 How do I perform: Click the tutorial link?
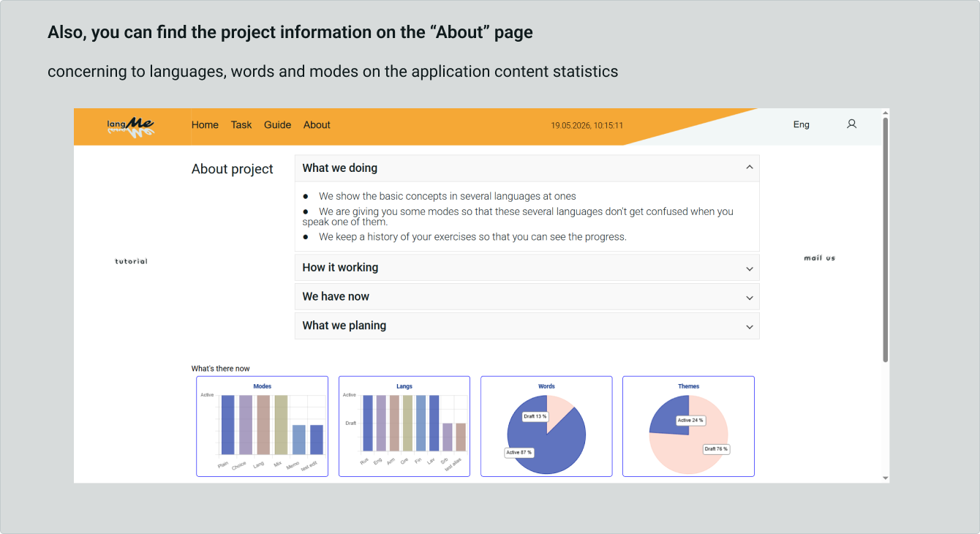click(131, 261)
